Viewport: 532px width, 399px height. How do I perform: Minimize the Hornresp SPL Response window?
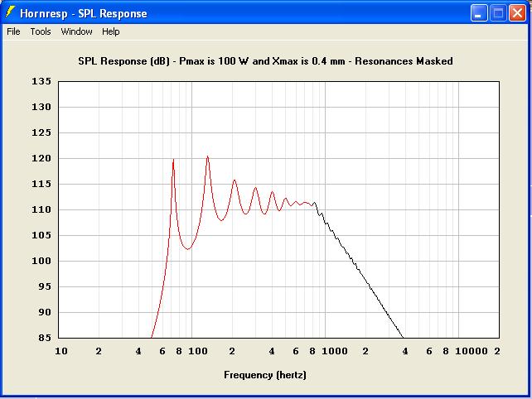[479, 13]
